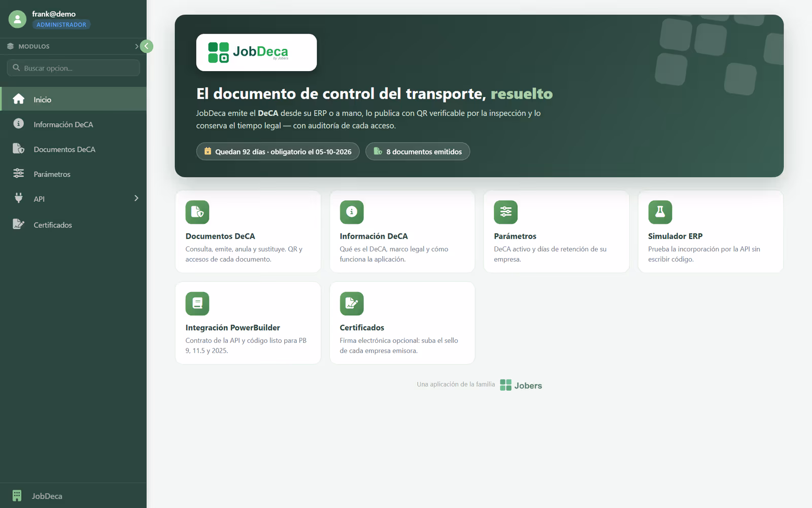This screenshot has width=812, height=508.
Task: Expand the API submenu chevron
Action: point(136,198)
